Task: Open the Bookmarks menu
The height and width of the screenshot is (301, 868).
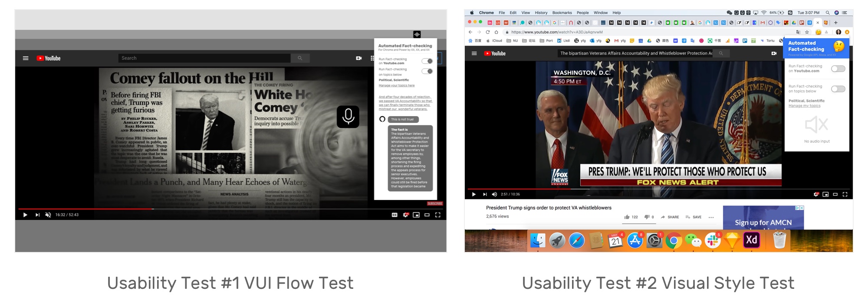Action: click(562, 13)
